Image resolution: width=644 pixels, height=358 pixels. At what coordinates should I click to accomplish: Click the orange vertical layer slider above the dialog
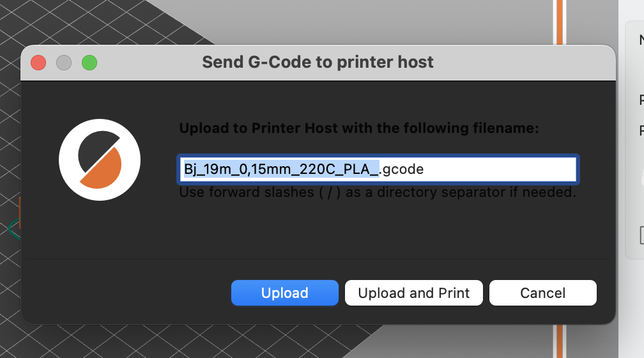(560, 21)
